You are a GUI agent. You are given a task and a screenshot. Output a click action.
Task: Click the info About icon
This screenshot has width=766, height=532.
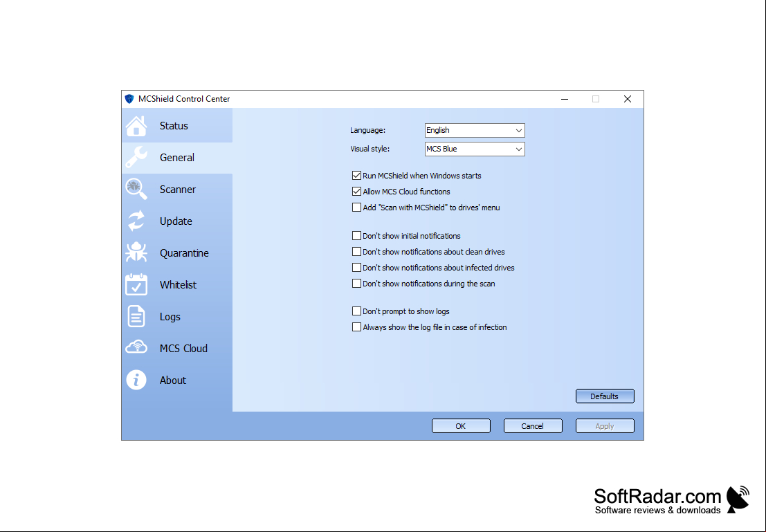coord(136,380)
